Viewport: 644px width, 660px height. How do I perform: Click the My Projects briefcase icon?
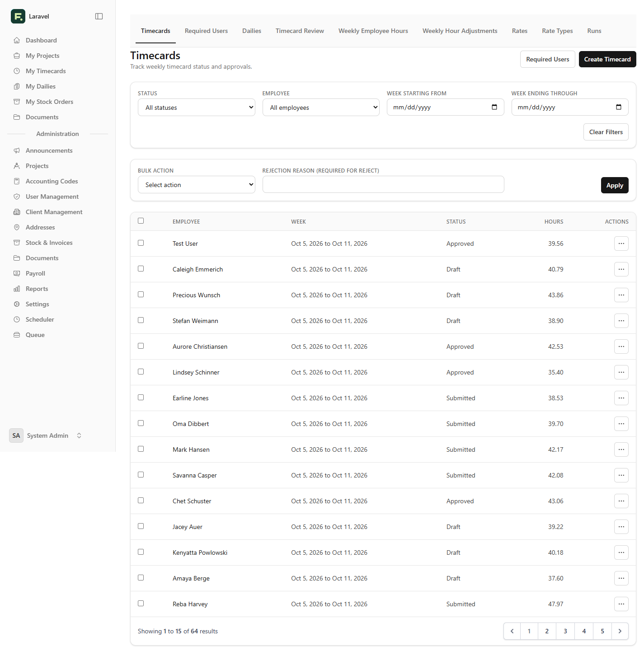pyautogui.click(x=17, y=56)
